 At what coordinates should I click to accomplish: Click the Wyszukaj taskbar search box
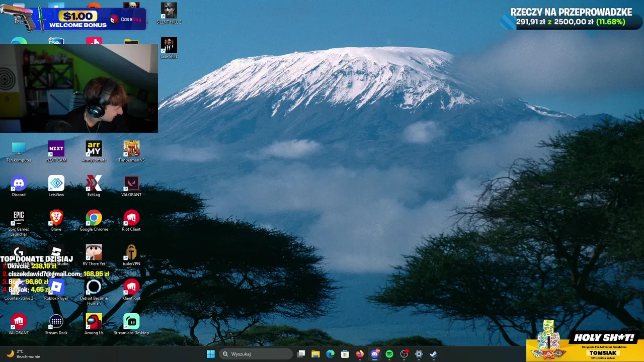[257, 354]
